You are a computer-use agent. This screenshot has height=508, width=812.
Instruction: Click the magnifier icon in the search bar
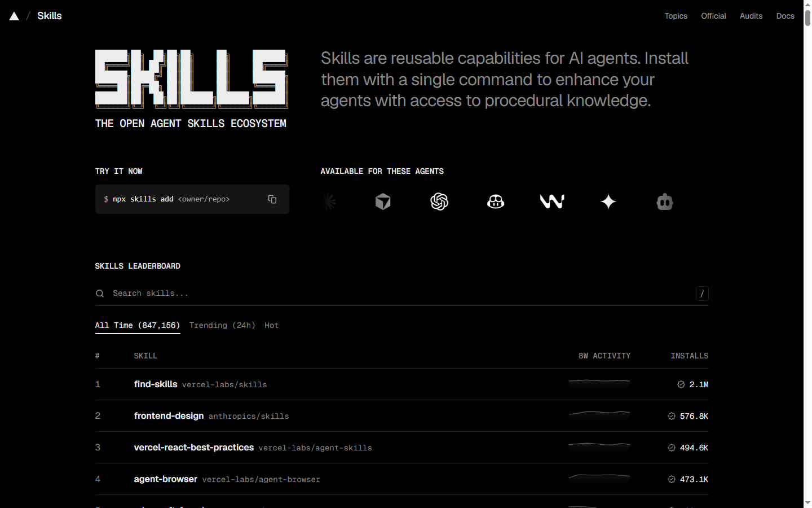click(x=100, y=294)
